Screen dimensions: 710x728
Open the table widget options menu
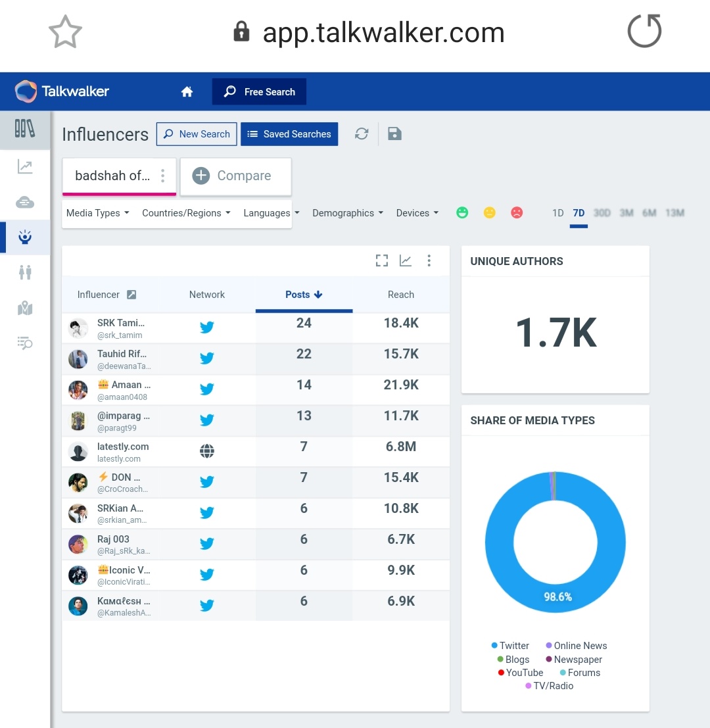[x=429, y=260]
